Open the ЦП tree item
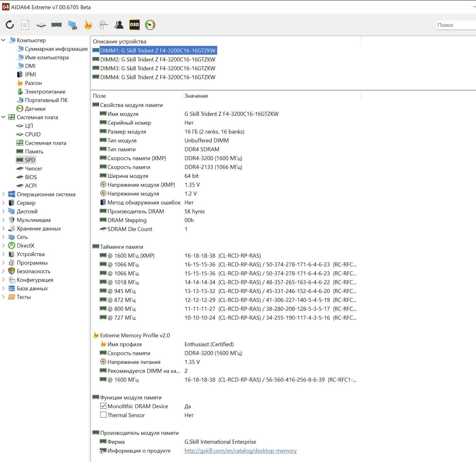The image size is (476, 462). 29,126
